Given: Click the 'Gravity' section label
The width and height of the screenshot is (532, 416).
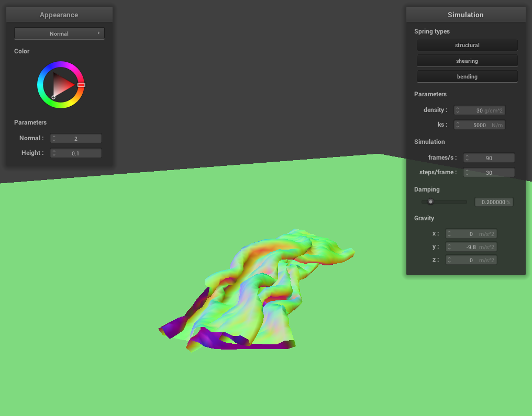Looking at the screenshot, I should (424, 218).
